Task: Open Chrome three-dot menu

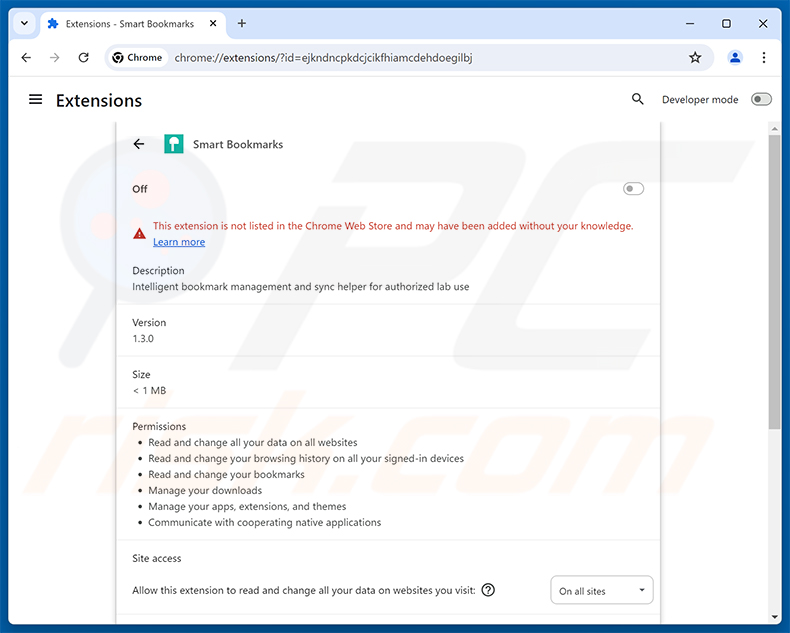Action: pyautogui.click(x=764, y=57)
